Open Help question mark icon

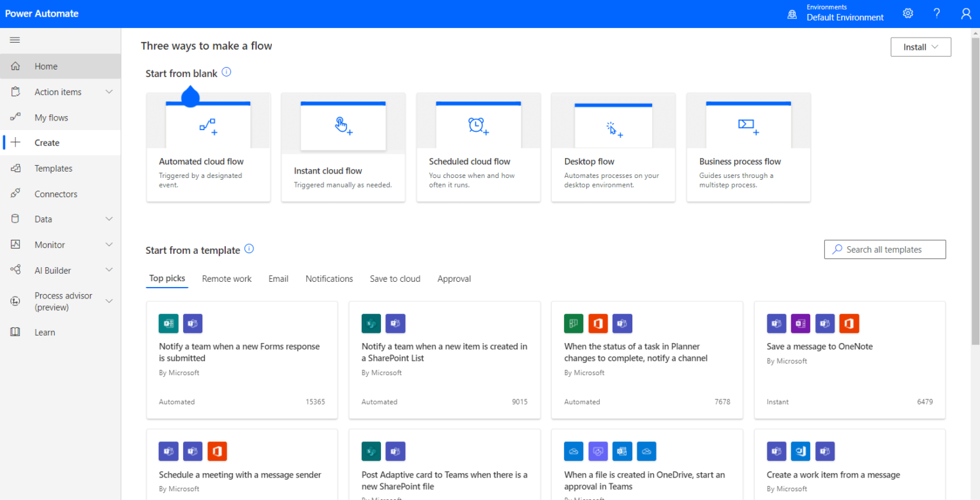tap(937, 13)
